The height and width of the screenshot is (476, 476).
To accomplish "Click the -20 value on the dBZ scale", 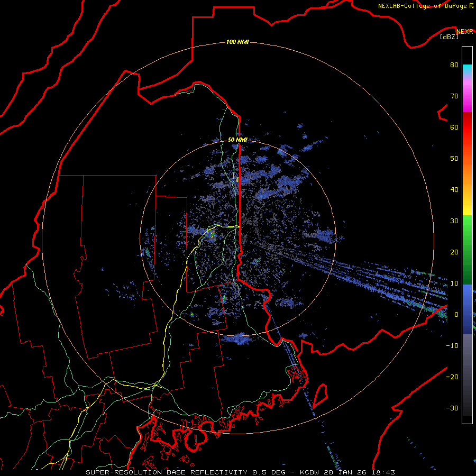I will (452, 377).
